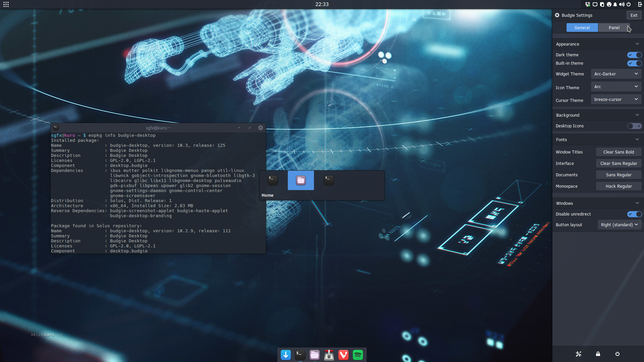Viewport: 644px width, 362px height.
Task: Open the file manager from the dock
Action: pyautogui.click(x=315, y=355)
